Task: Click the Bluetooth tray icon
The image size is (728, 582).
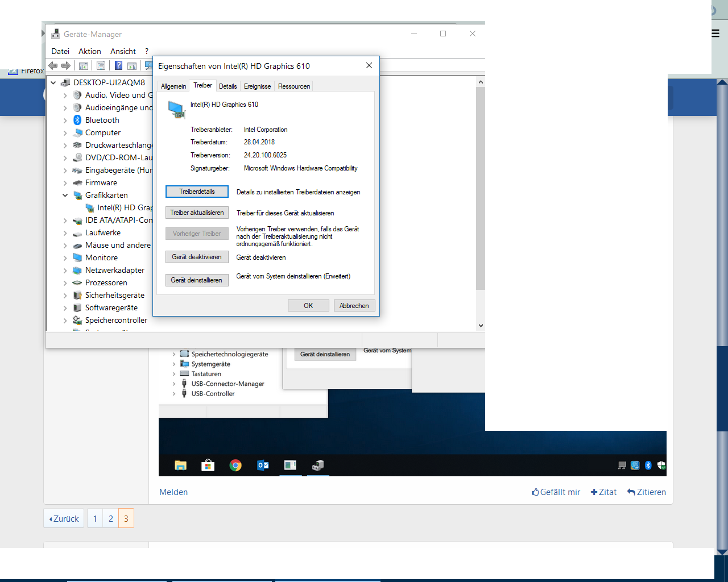Action: pos(648,465)
